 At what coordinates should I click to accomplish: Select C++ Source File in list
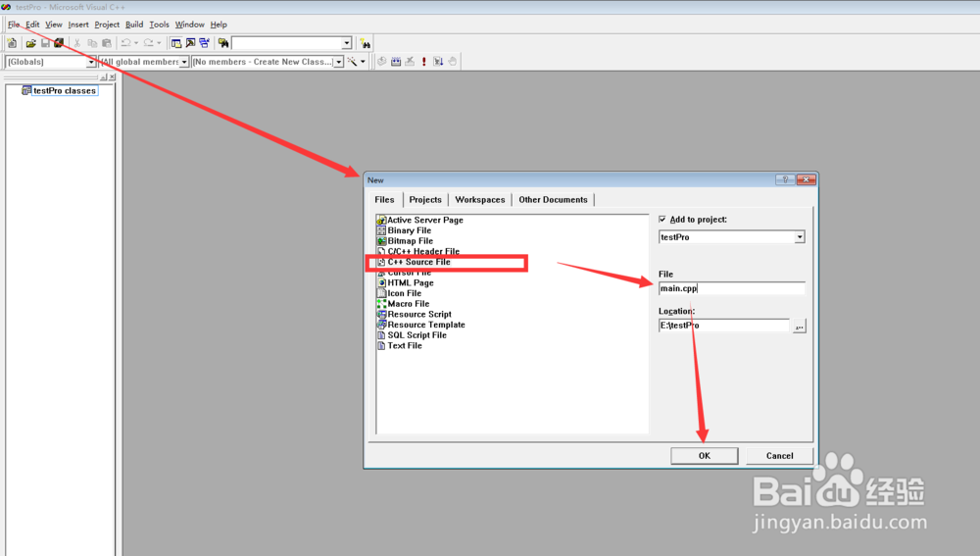pyautogui.click(x=414, y=262)
